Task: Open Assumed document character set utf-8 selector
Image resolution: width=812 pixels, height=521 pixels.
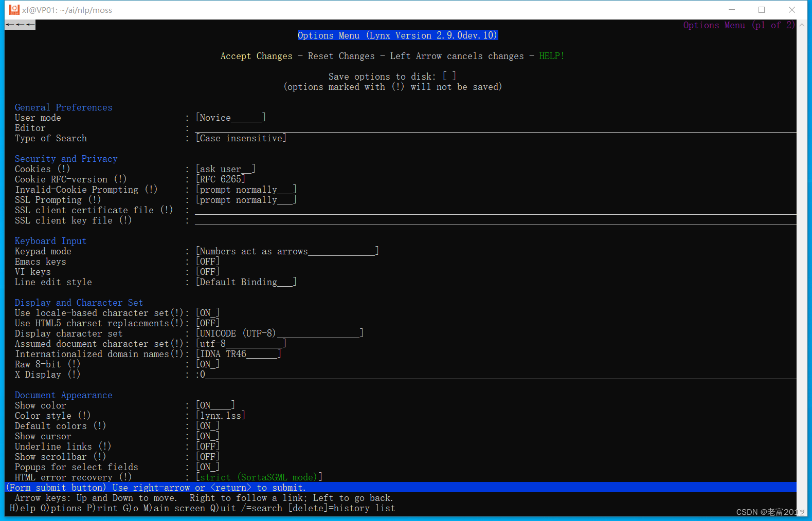Action: point(241,344)
